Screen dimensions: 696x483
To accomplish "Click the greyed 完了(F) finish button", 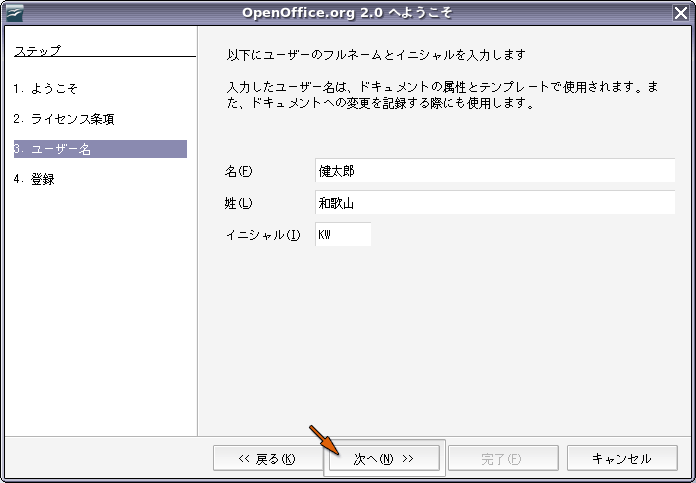I will (x=503, y=458).
